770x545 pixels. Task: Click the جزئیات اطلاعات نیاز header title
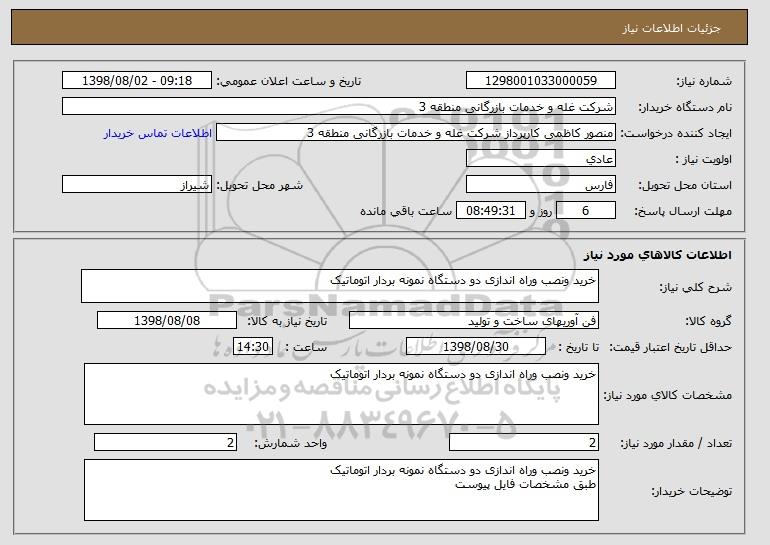(671, 28)
